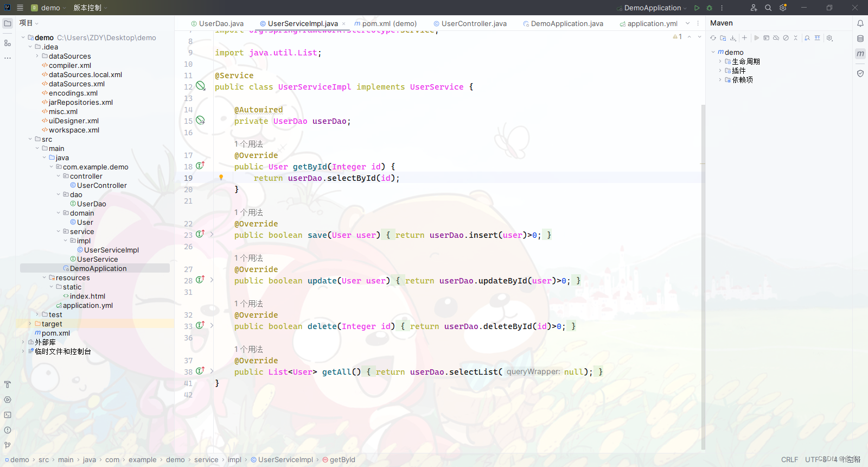Open the DemoApplication run configuration dropdown
868x467 pixels.
(652, 8)
